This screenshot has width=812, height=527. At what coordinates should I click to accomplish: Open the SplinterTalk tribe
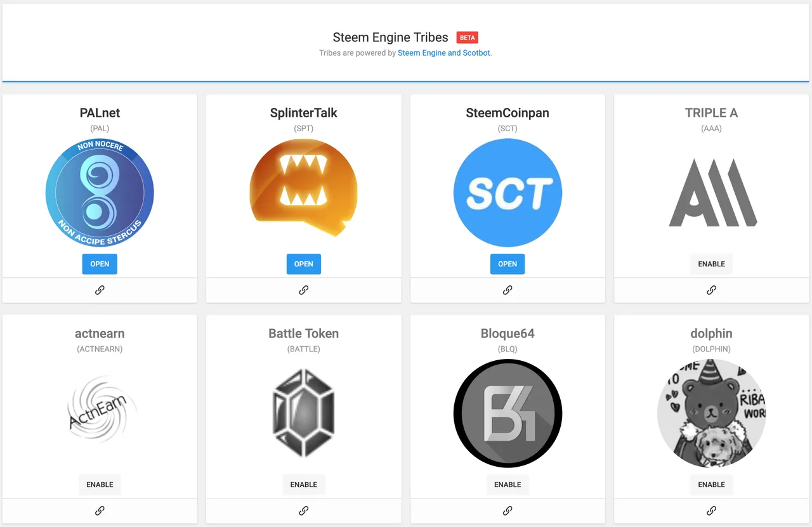(x=304, y=264)
